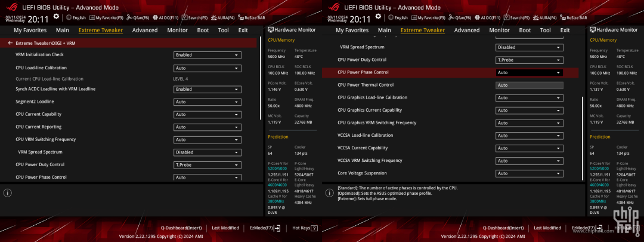Open CPU Graphics Current Capability dropdown
644x242 pixels.
point(530,111)
